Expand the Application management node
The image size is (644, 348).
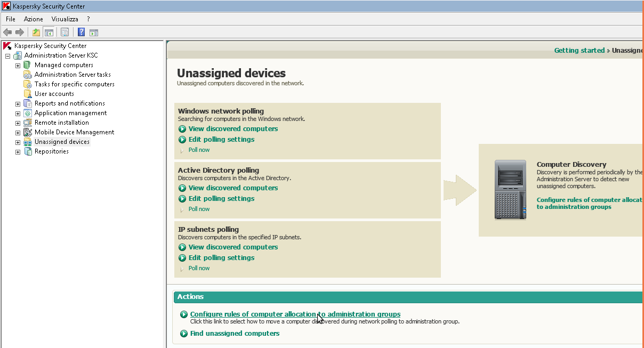point(18,113)
